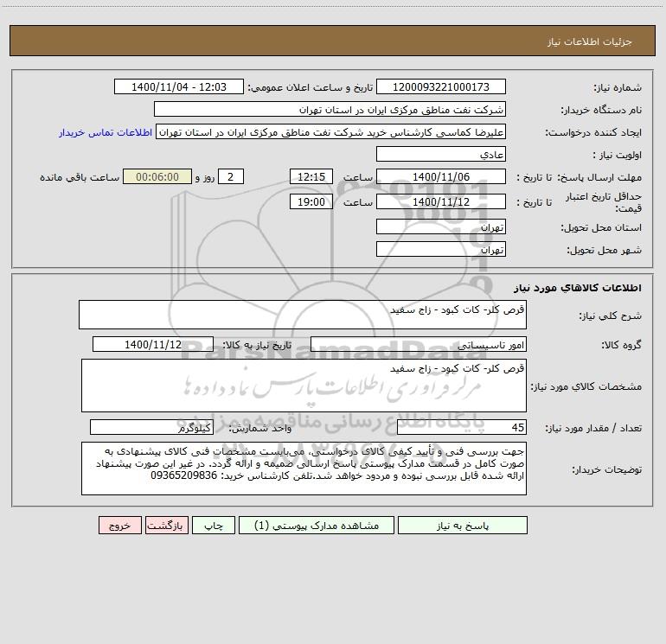This screenshot has width=666, height=644.
Task: Click the چاپ print button
Action: pos(214,525)
